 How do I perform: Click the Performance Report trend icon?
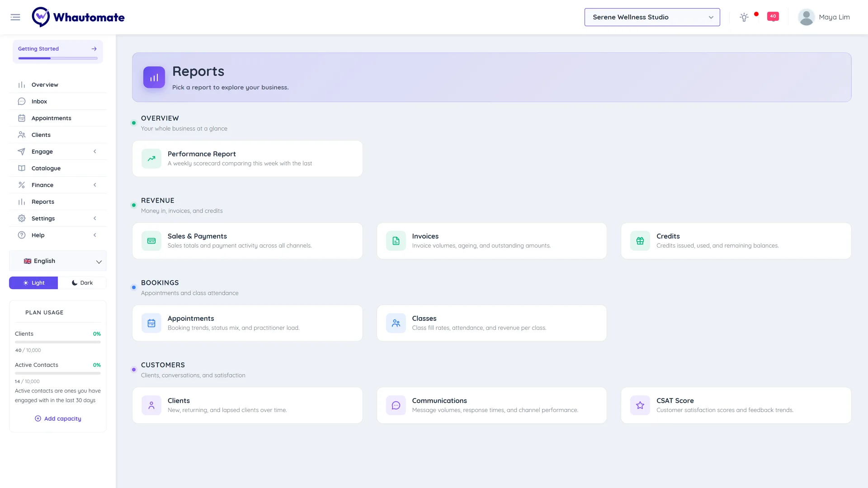coord(151,159)
